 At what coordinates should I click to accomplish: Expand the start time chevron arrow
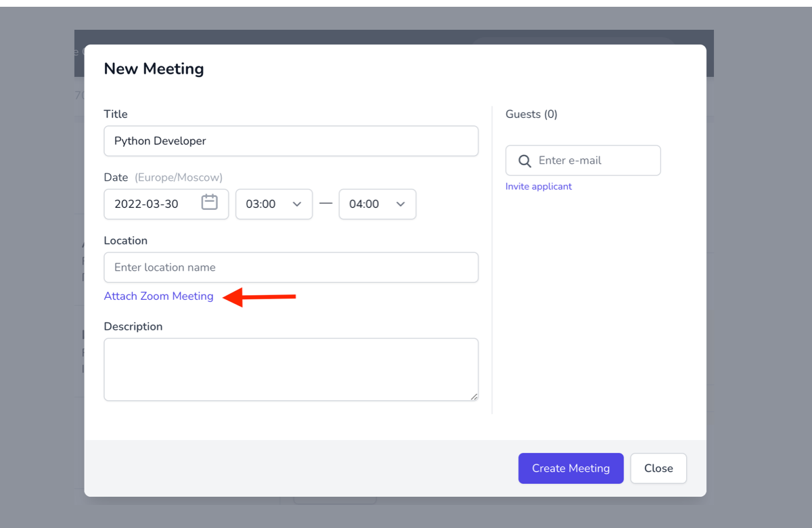[x=296, y=204]
